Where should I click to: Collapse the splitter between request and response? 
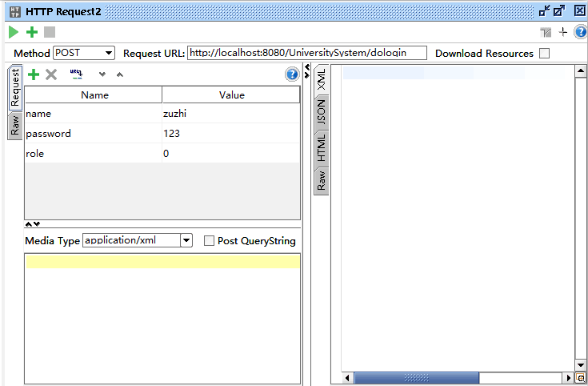[307, 71]
